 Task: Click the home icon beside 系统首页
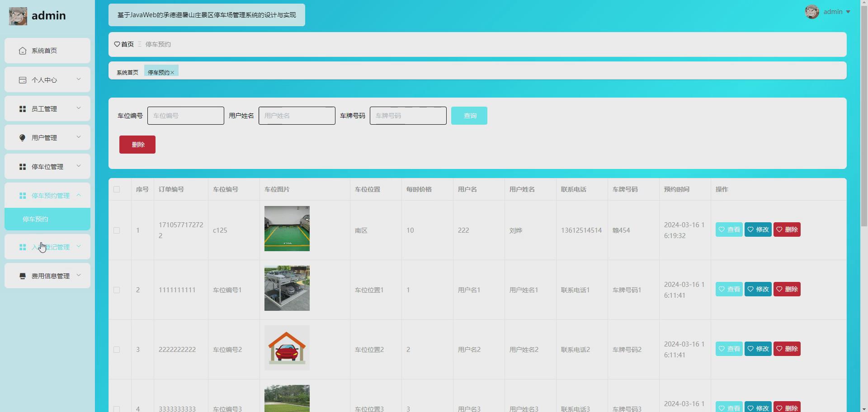click(x=23, y=51)
